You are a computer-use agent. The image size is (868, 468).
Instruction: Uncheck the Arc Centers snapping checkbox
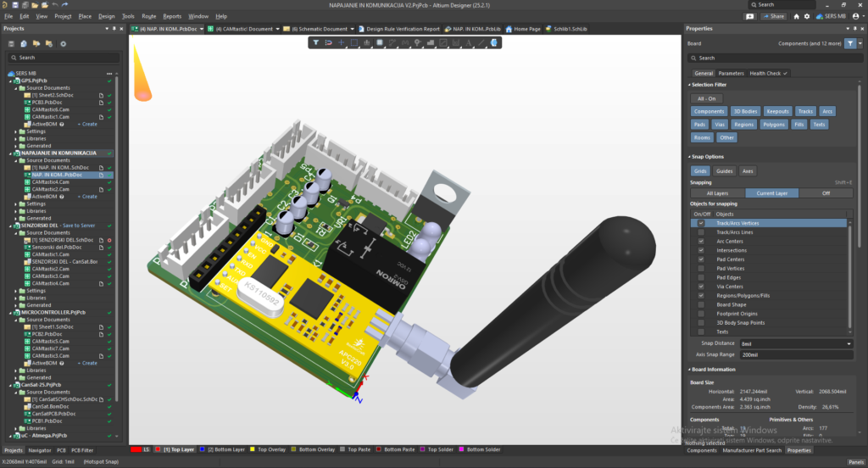click(x=700, y=241)
